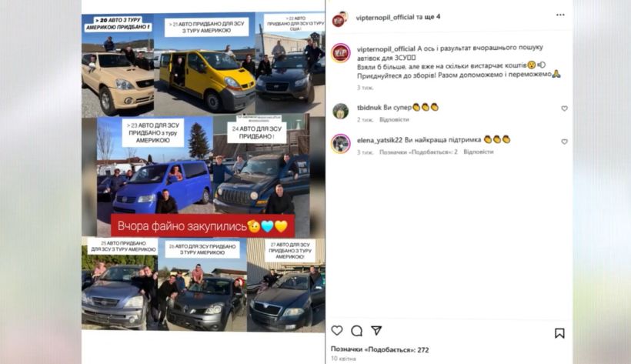Click the yellow van photo in the collage
631x364 pixels.
(205, 65)
